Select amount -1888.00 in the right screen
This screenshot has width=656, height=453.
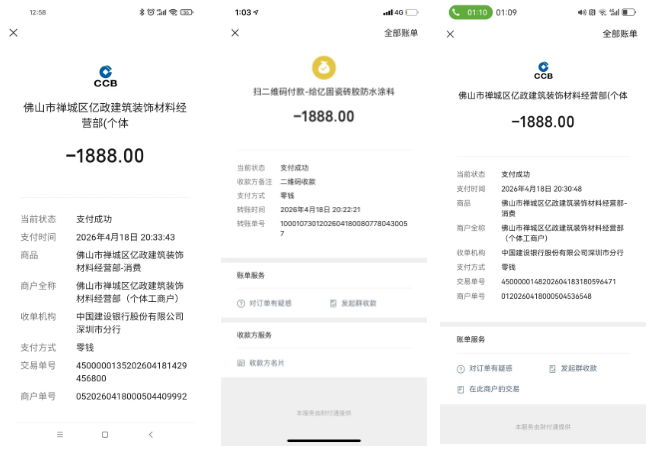click(x=543, y=122)
